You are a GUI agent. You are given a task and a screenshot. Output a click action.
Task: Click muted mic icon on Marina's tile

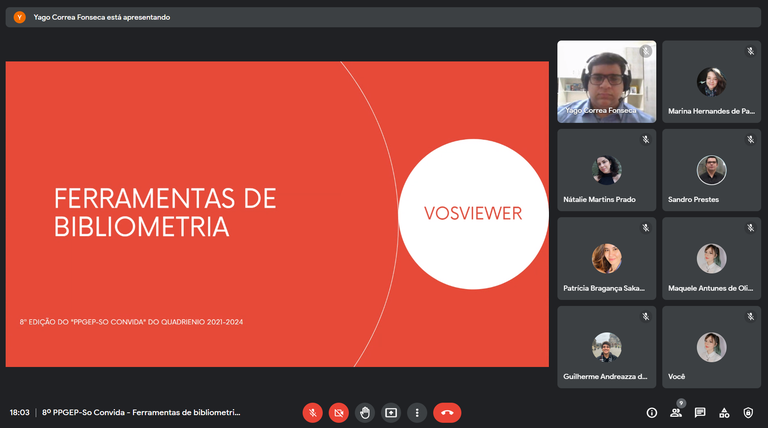click(x=750, y=51)
